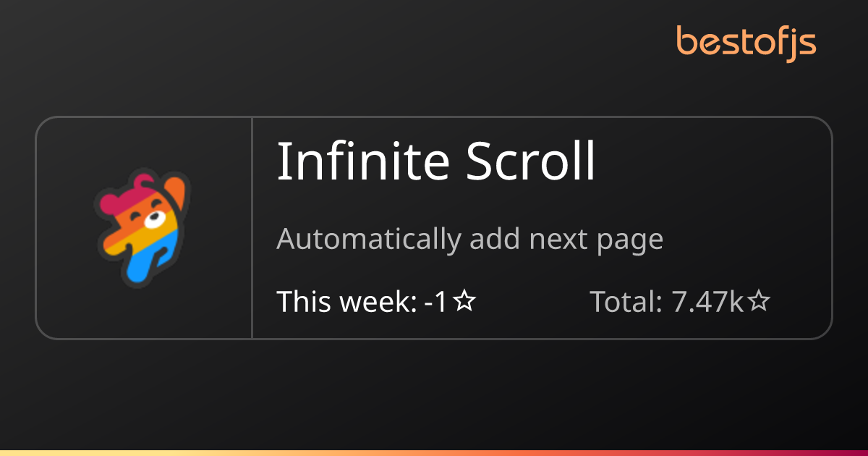Click the yellow-to-red gradient bar at bottom
868x456 pixels.
434,453
